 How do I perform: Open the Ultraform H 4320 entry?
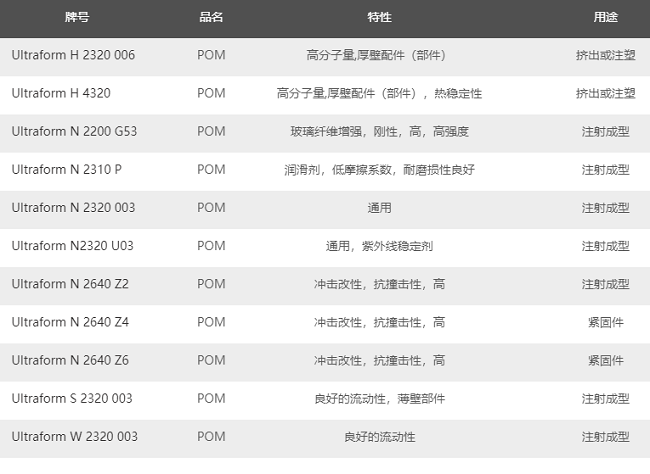click(61, 93)
